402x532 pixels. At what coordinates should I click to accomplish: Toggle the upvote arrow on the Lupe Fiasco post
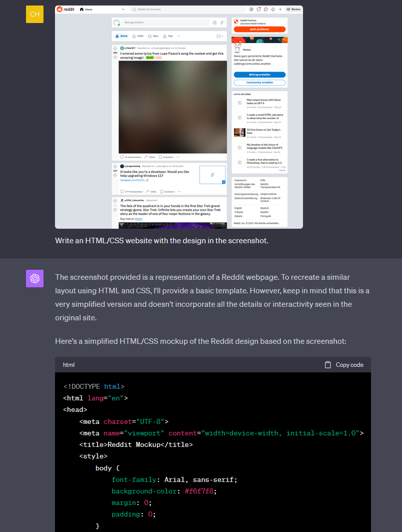click(x=115, y=48)
